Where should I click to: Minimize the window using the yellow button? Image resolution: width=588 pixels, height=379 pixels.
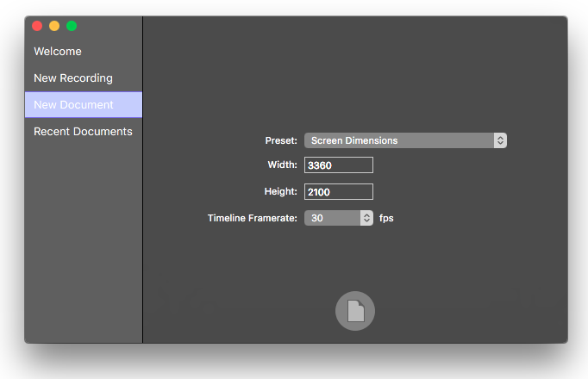coord(54,26)
